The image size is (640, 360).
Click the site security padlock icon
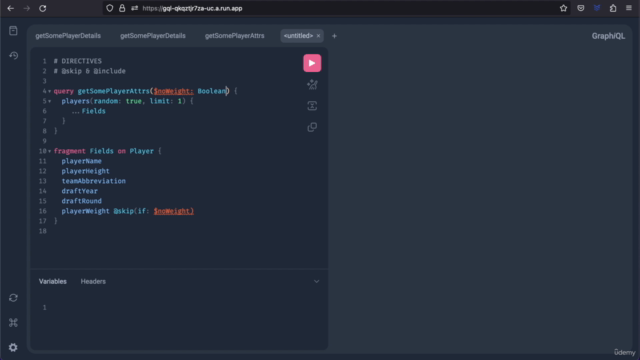122,8
